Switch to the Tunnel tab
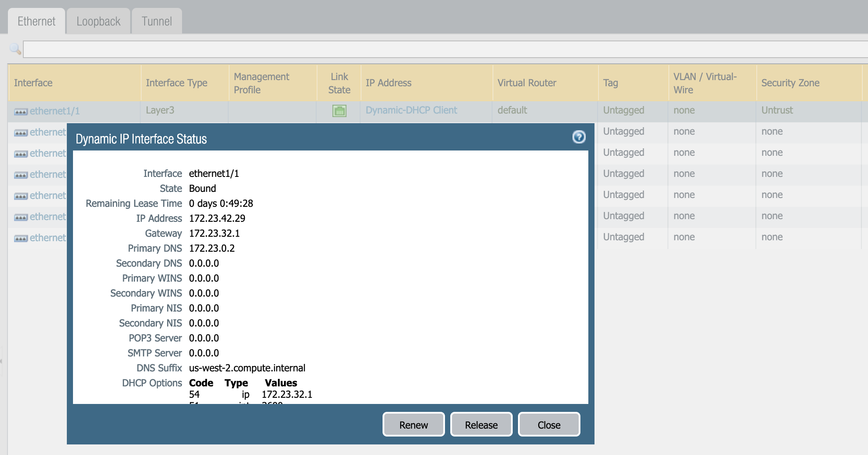The height and width of the screenshot is (455, 868). tap(157, 21)
